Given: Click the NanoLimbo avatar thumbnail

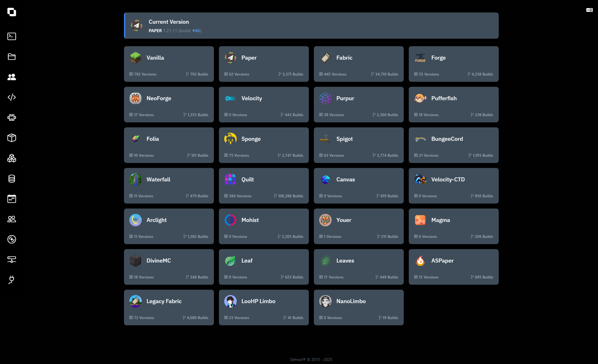Looking at the screenshot, I should coord(325,301).
